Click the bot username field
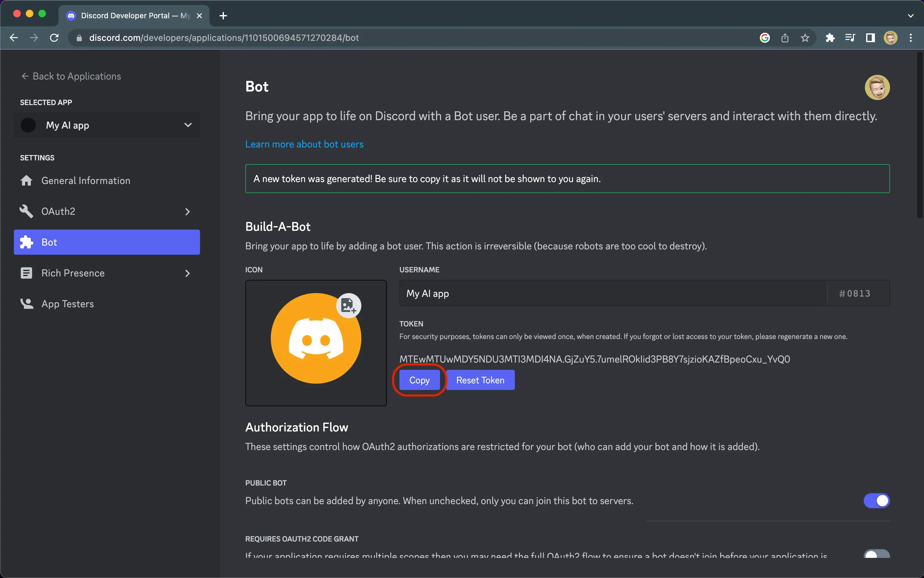Viewport: 924px width, 578px height. pos(613,293)
